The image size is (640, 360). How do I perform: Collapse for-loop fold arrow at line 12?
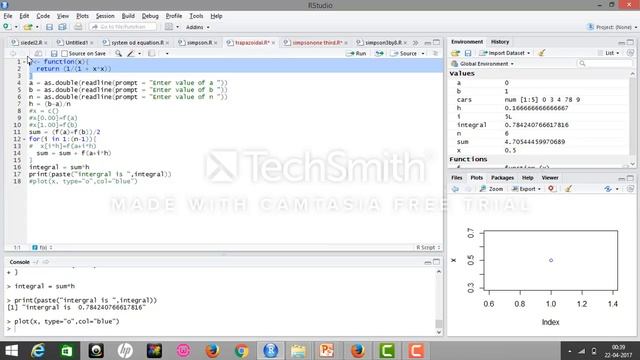[x=24, y=139]
